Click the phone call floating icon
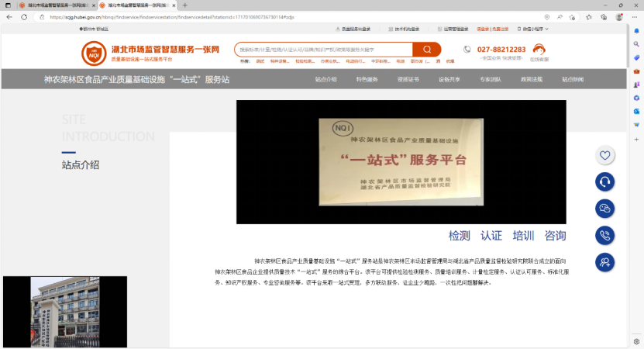Image resolution: width=644 pixels, height=349 pixels. click(605, 235)
